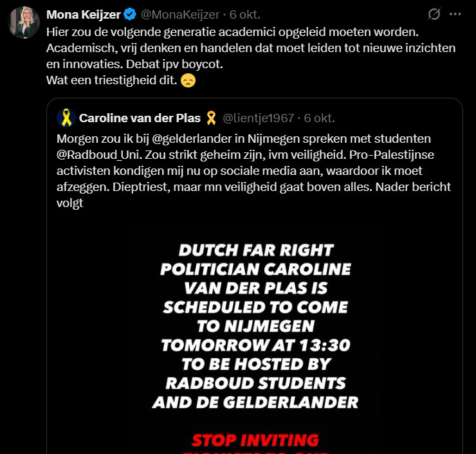Click the red STOP INVITING text

pos(255,440)
